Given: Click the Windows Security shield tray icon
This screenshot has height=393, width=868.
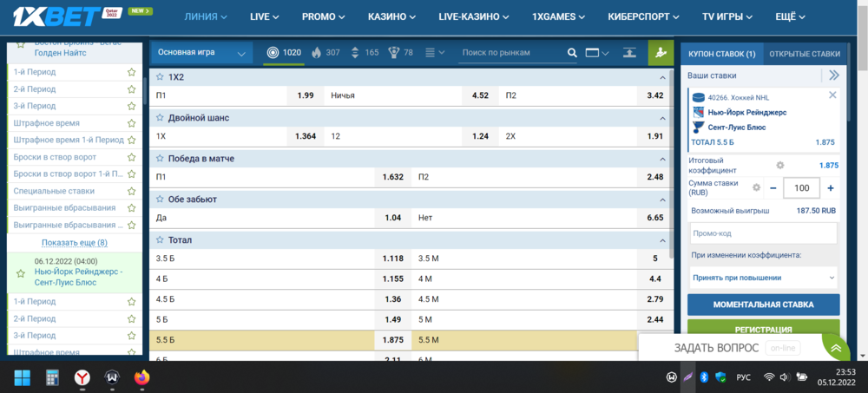Looking at the screenshot, I should tap(720, 377).
